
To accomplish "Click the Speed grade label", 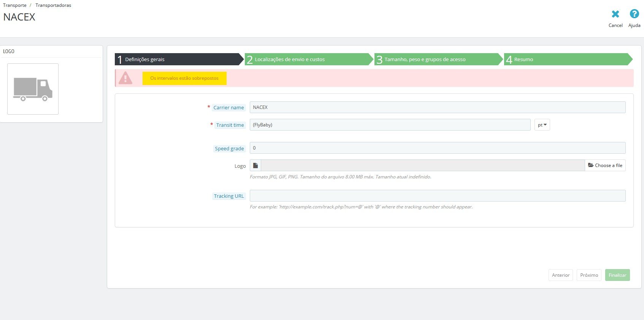I will pos(229,149).
